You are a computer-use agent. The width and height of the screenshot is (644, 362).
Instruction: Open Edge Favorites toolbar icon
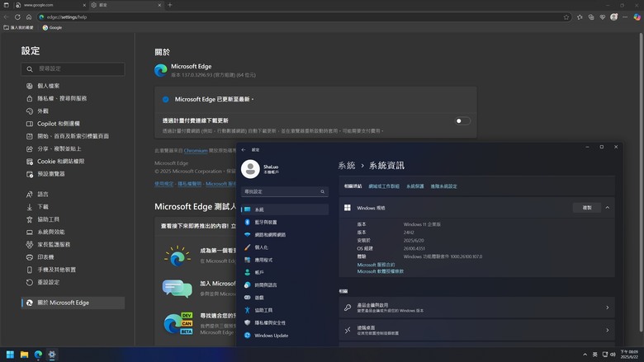click(x=580, y=17)
